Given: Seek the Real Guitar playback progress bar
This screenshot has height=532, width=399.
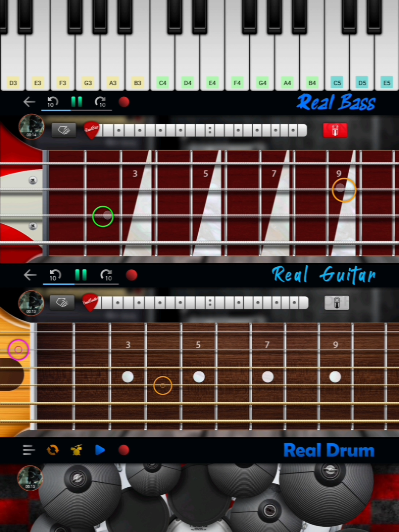Looking at the screenshot, I should pyautogui.click(x=81, y=284).
